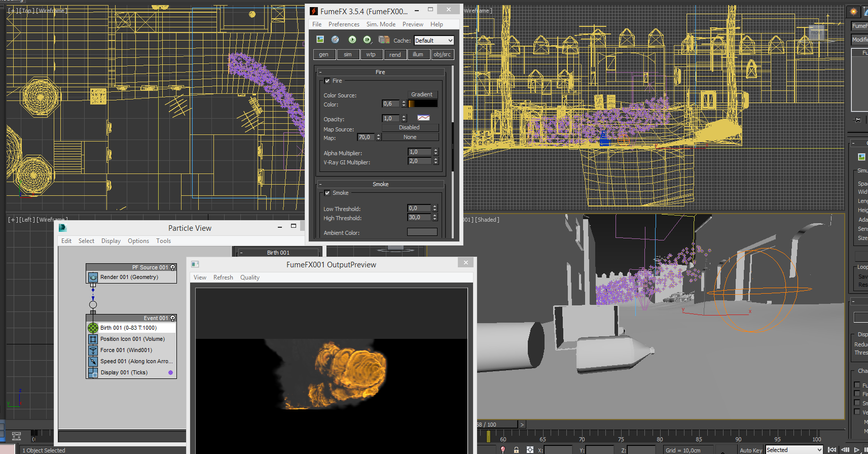This screenshot has height=454, width=868.
Task: Open Particle View Options menu
Action: click(138, 241)
